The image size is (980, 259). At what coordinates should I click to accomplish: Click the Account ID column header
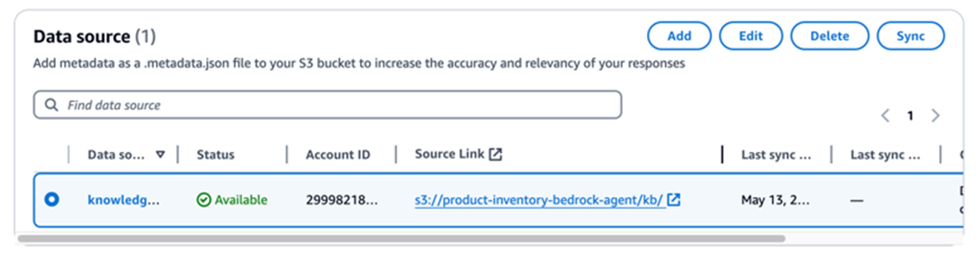pos(338,155)
